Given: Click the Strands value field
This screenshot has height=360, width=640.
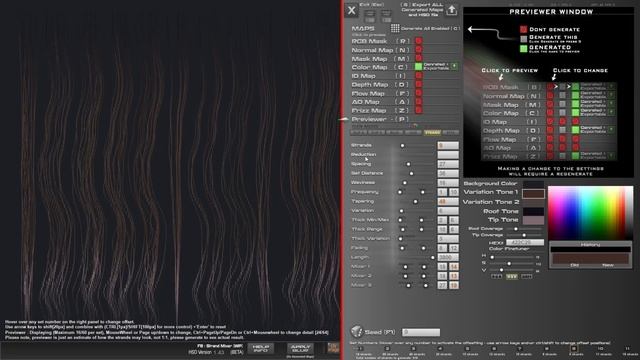Looking at the screenshot, I should pos(448,145).
